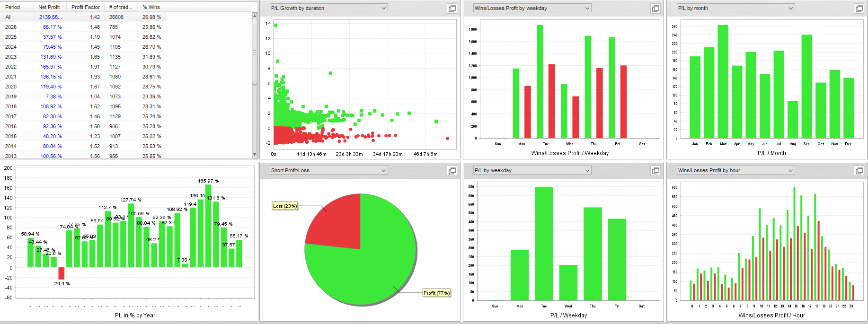This screenshot has width=868, height=324.
Task: Maximize the Short Profit/Loss pie chart
Action: [452, 171]
